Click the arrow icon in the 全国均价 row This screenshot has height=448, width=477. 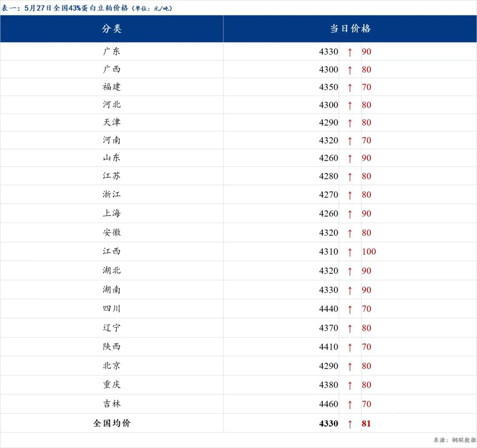(350, 423)
